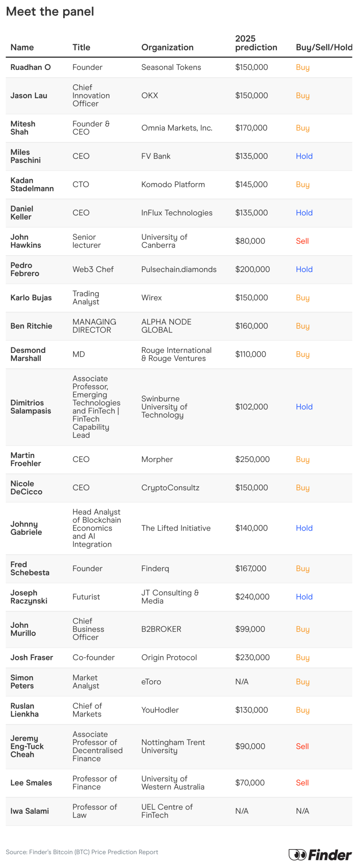Click Hold in Miles Paschini's row
The image size is (358, 868).
[x=304, y=156]
